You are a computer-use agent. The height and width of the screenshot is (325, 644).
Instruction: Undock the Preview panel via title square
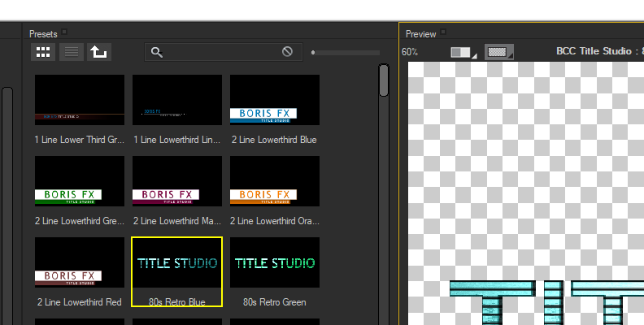443,33
